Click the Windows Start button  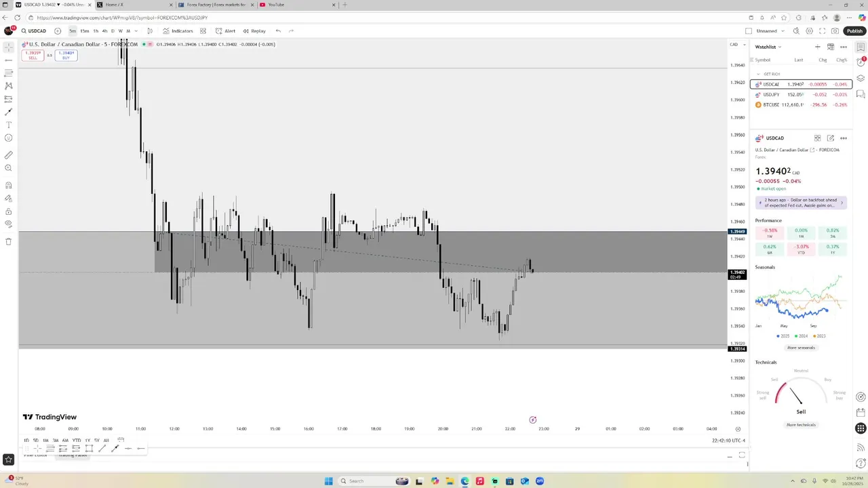329,481
